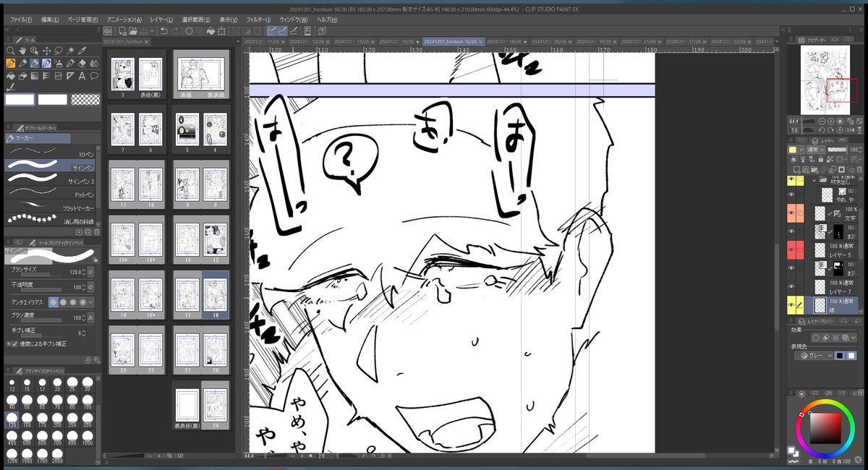Viewport: 868px width, 470px height.
Task: Collapse the 吹き出し layer folder arrow
Action: click(814, 180)
